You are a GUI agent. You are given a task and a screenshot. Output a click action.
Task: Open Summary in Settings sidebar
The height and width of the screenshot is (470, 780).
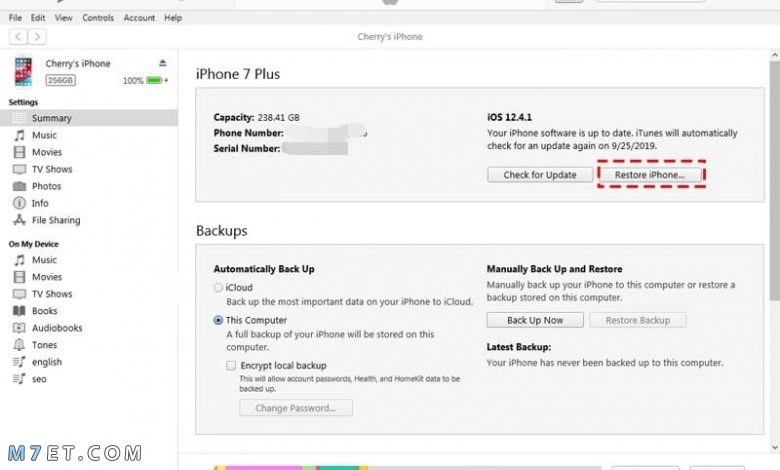pos(89,118)
